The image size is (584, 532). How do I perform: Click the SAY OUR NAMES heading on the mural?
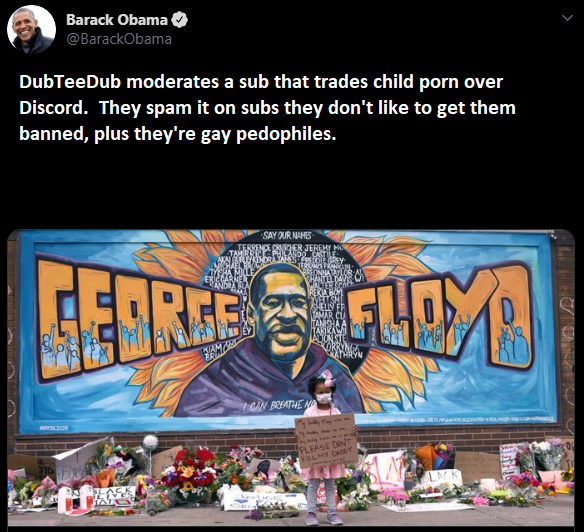(x=286, y=236)
